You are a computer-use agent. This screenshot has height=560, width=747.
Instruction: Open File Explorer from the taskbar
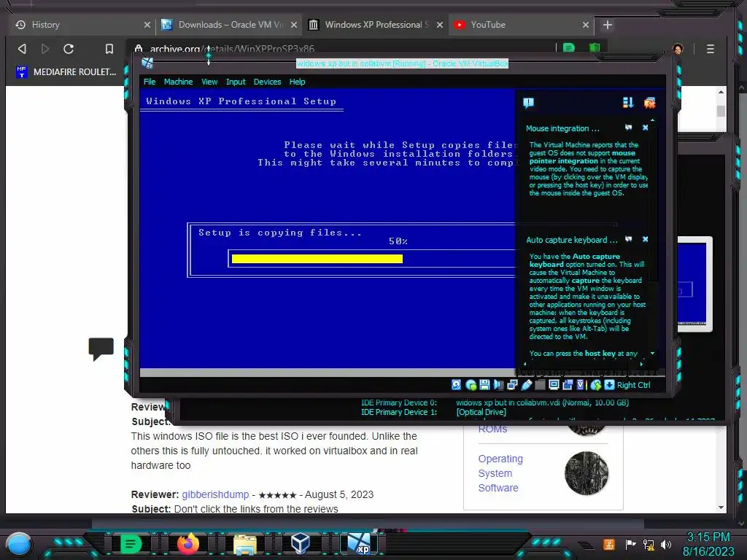[245, 544]
